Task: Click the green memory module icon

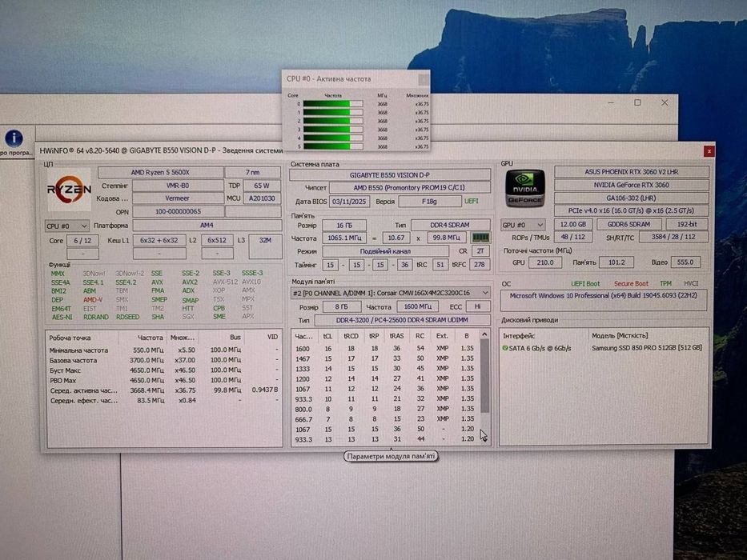Action: pos(480,237)
